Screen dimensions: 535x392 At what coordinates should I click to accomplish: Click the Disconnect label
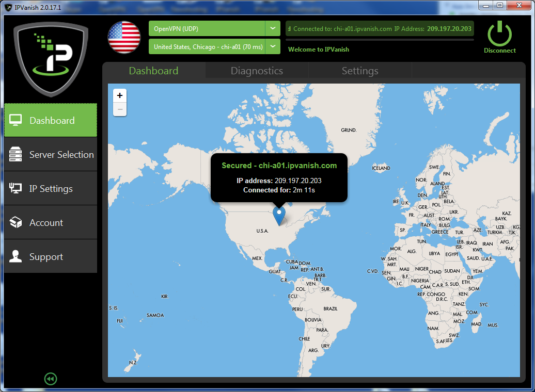[499, 51]
